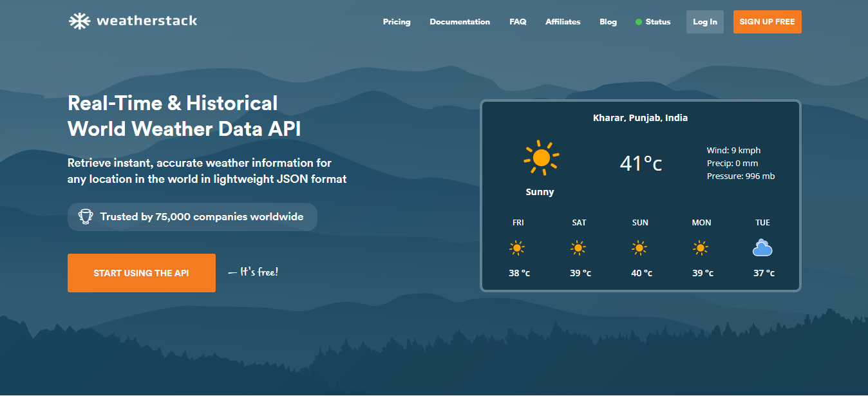Click the Wind: 9 kmph reading

pos(733,150)
